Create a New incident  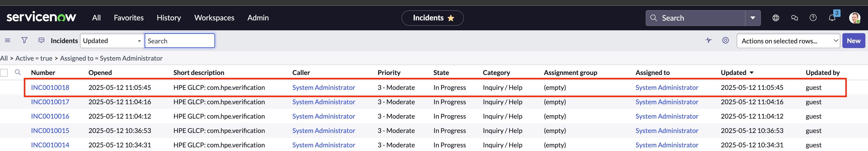click(854, 41)
